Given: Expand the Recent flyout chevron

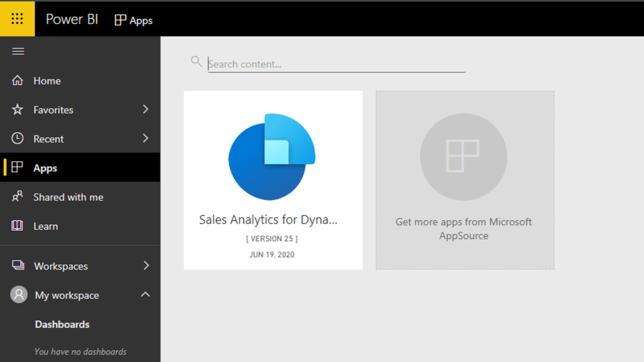Looking at the screenshot, I should pos(145,139).
